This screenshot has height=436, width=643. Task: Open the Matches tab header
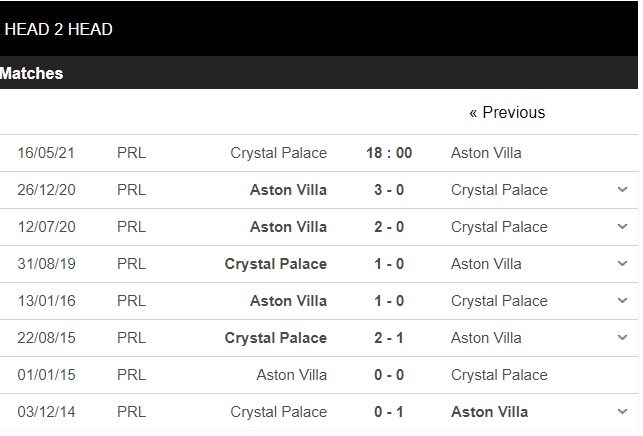[x=32, y=73]
